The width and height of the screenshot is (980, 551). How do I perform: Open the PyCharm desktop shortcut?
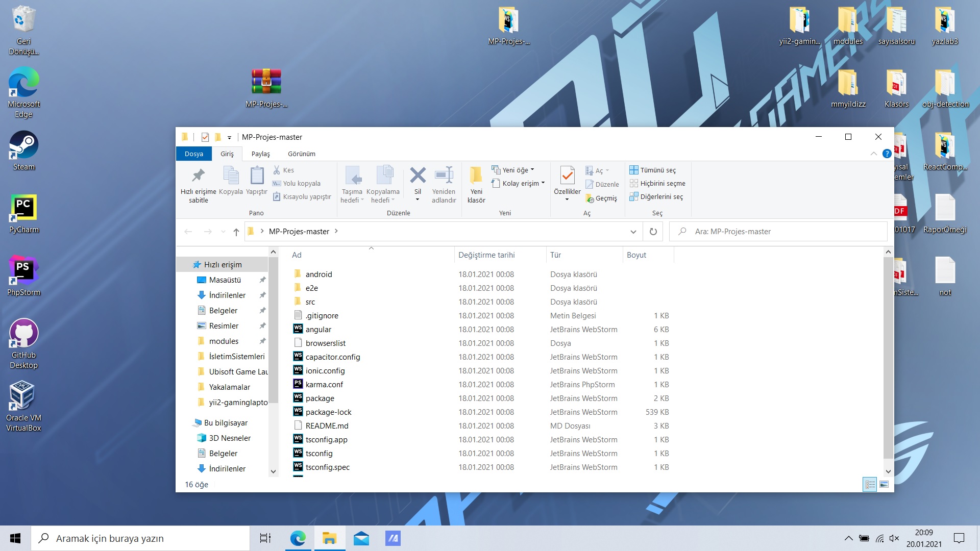point(23,214)
